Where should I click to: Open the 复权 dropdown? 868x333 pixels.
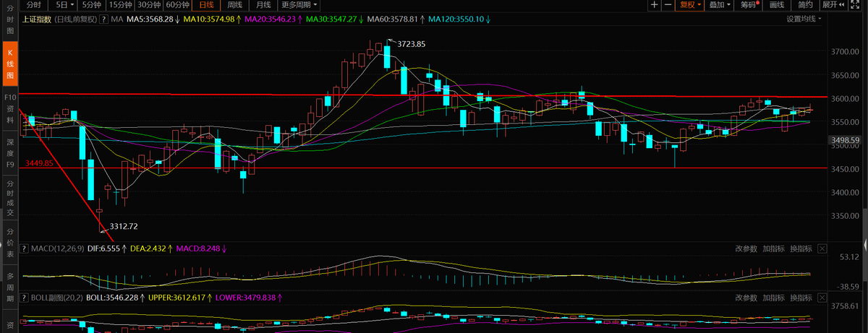tap(690, 5)
